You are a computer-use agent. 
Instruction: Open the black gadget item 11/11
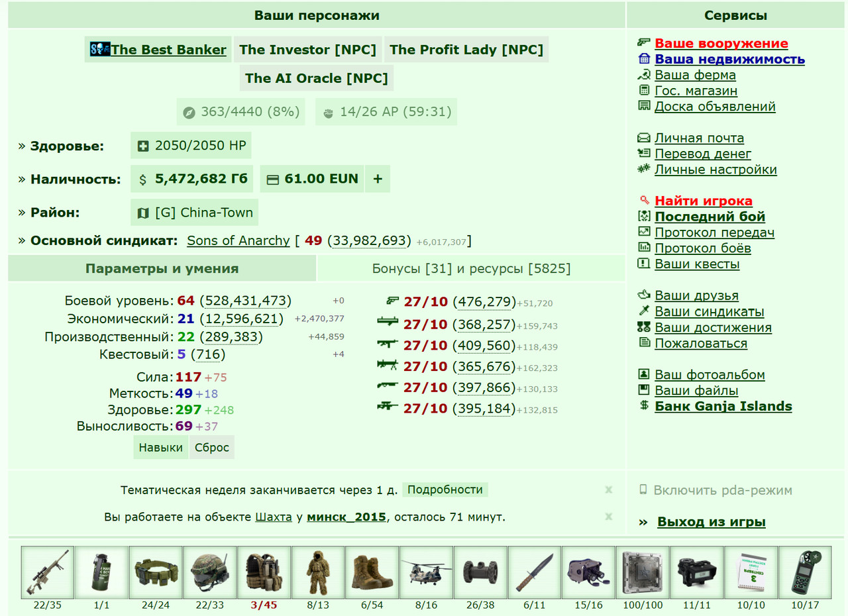click(697, 572)
